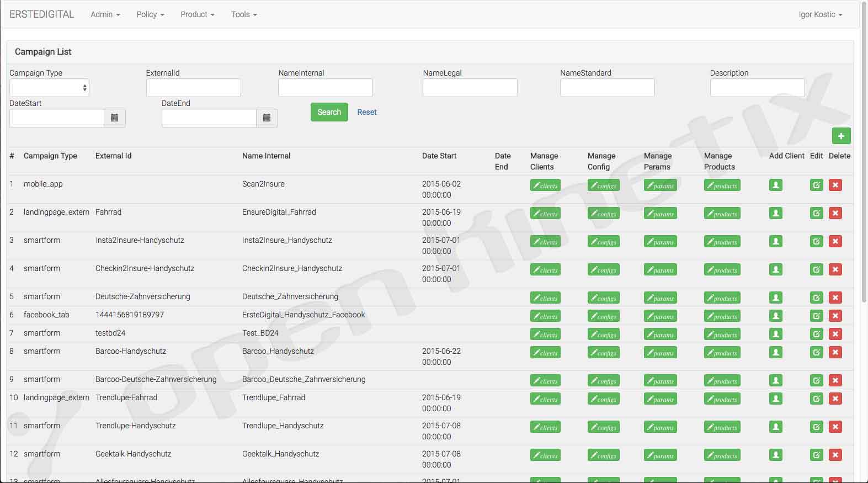868x483 pixels.
Task: Expand the Admin menu
Action: 105,14
